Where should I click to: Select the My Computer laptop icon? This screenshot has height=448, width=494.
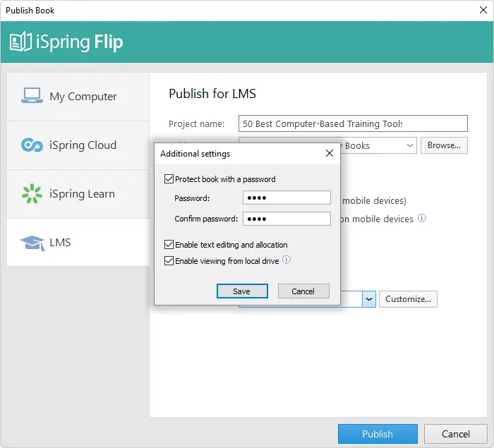32,95
